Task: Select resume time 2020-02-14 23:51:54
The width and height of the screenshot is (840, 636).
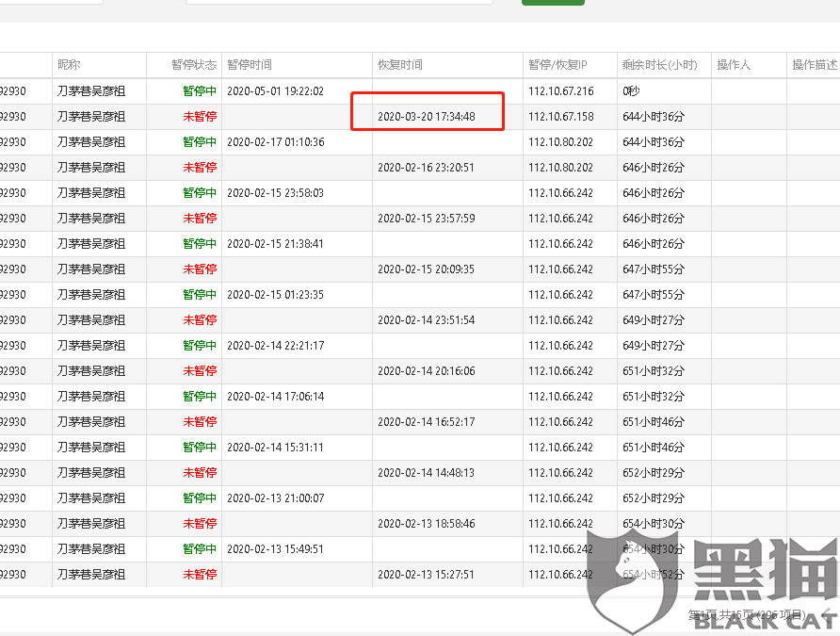Action: pyautogui.click(x=427, y=320)
